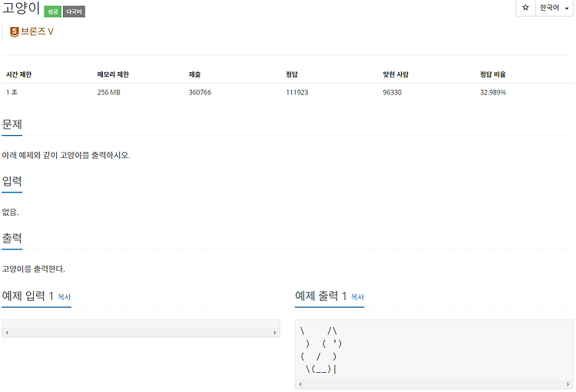Image resolution: width=576 pixels, height=392 pixels.
Task: Copy sample output via 복사 link
Action: click(357, 297)
